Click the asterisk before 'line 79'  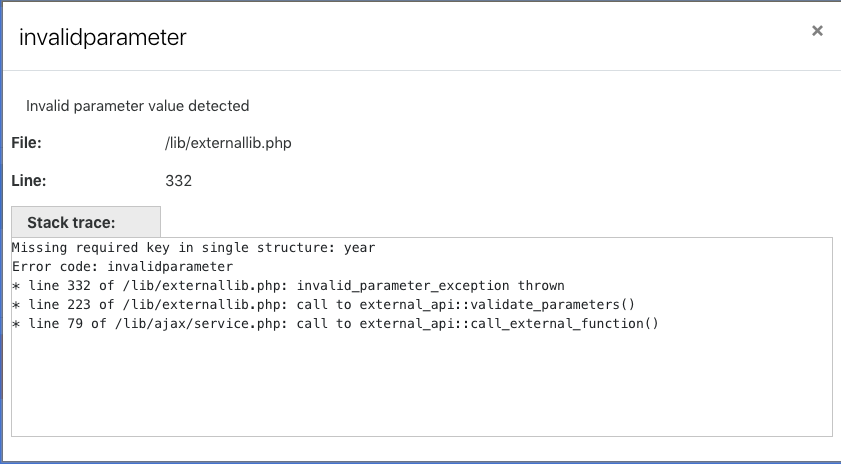click(16, 324)
